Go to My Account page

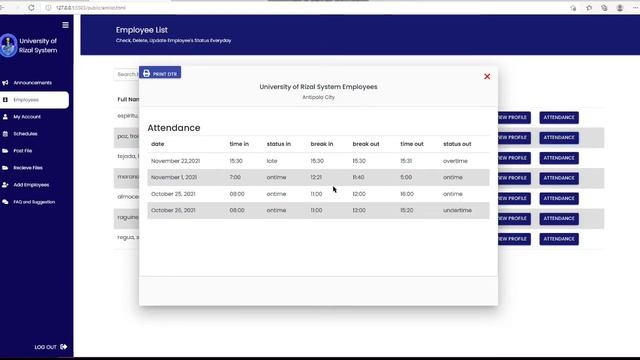(x=27, y=117)
